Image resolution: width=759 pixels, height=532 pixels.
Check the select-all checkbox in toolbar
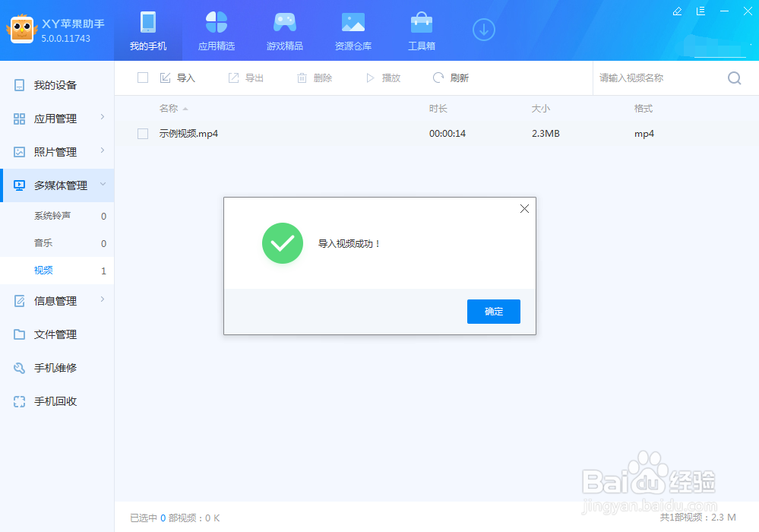tap(142, 78)
